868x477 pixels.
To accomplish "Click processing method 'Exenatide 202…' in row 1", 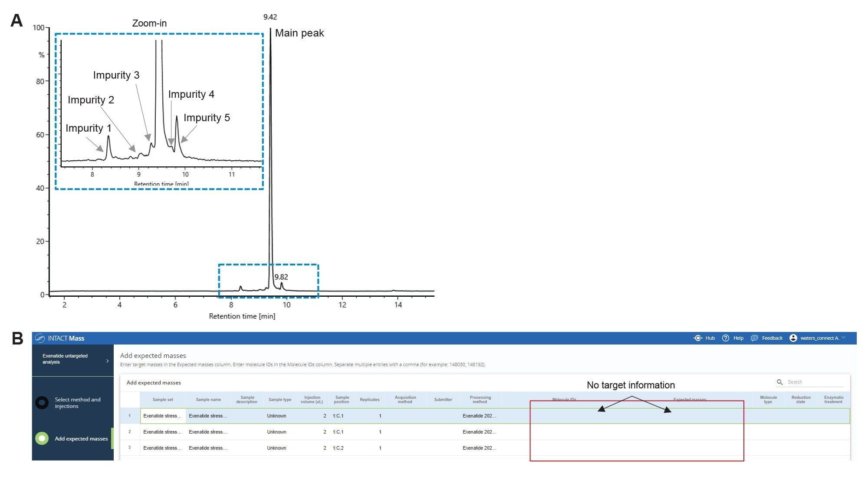I will coord(480,416).
